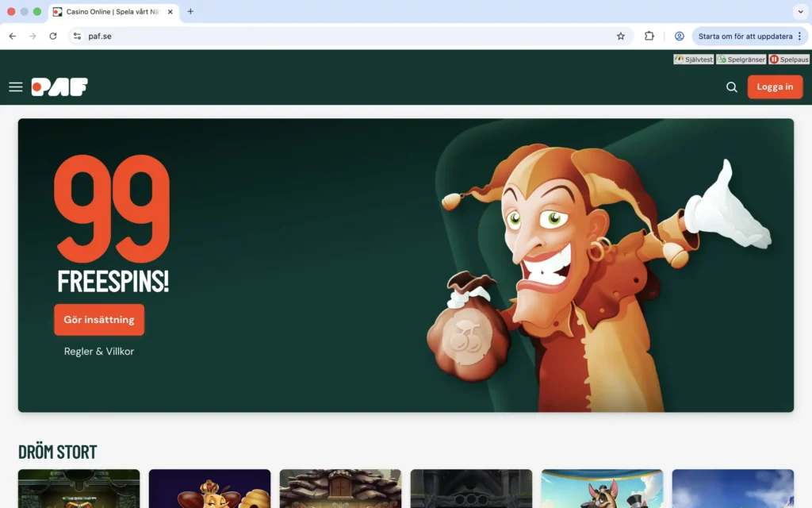Go back to previous page
The width and height of the screenshot is (812, 508).
click(x=13, y=37)
